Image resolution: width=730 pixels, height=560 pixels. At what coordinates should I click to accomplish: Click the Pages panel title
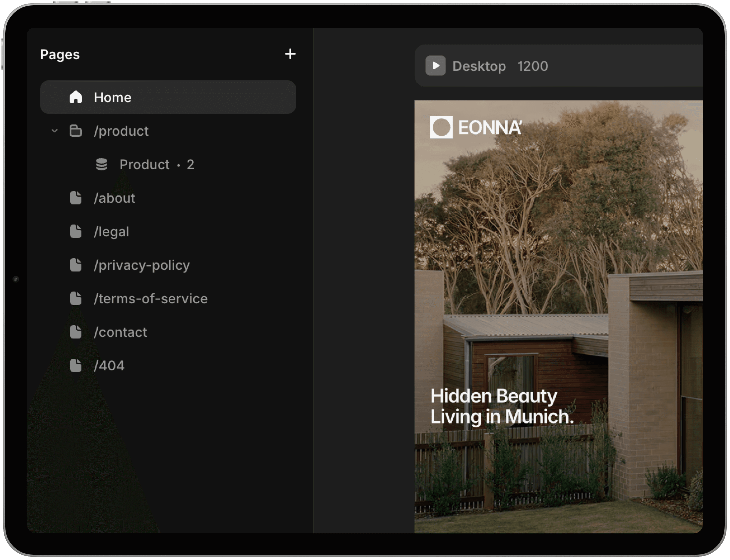60,54
